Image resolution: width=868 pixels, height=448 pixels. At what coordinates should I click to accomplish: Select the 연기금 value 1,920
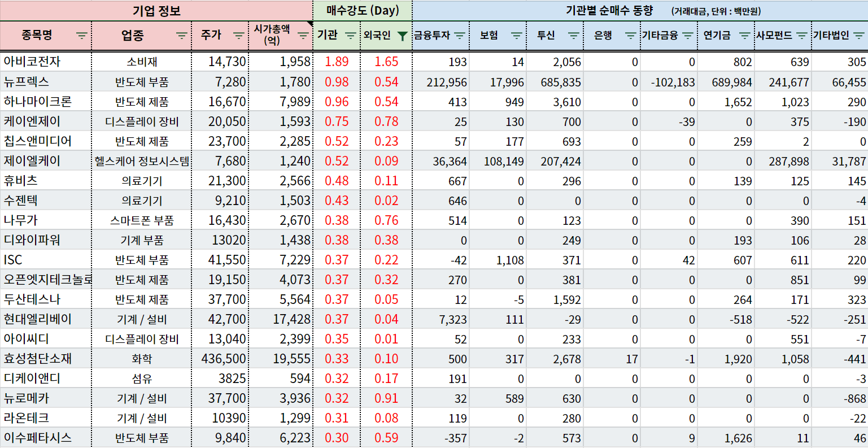tap(726, 359)
